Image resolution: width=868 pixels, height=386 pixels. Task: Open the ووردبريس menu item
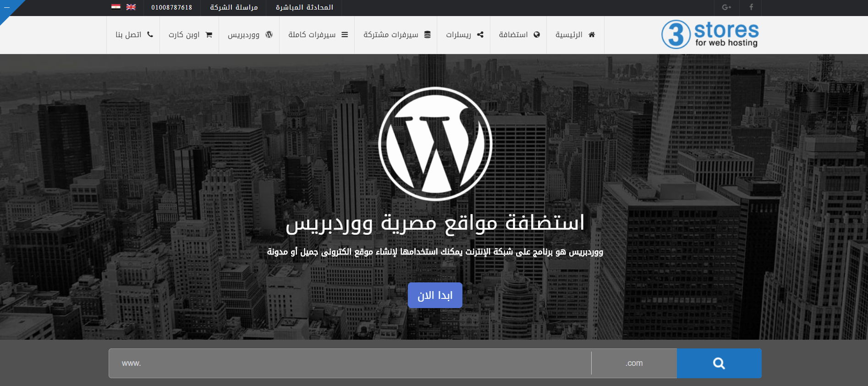pos(249,35)
